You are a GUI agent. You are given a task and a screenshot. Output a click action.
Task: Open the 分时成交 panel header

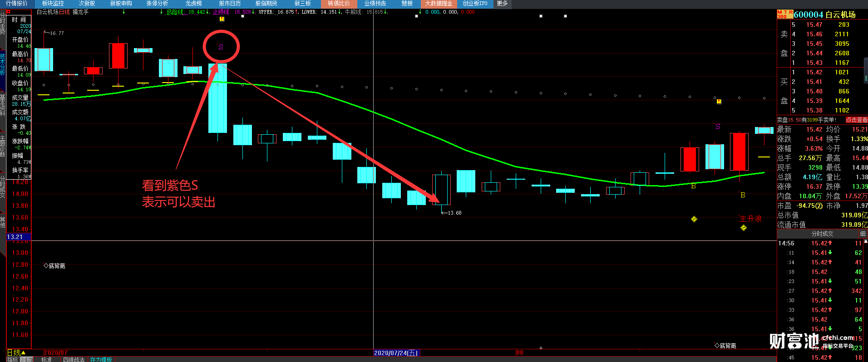point(822,234)
